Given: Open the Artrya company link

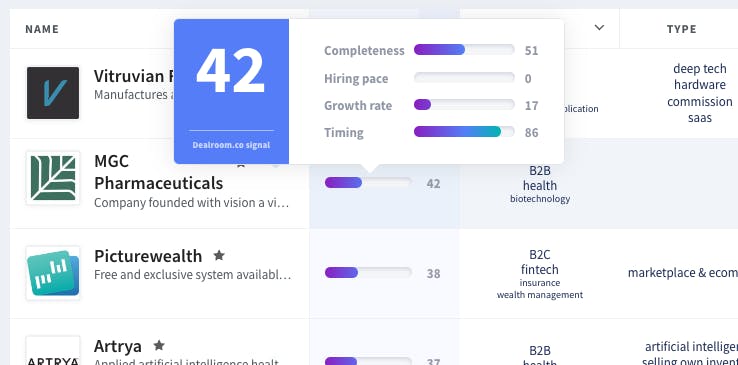Looking at the screenshot, I should [x=118, y=346].
